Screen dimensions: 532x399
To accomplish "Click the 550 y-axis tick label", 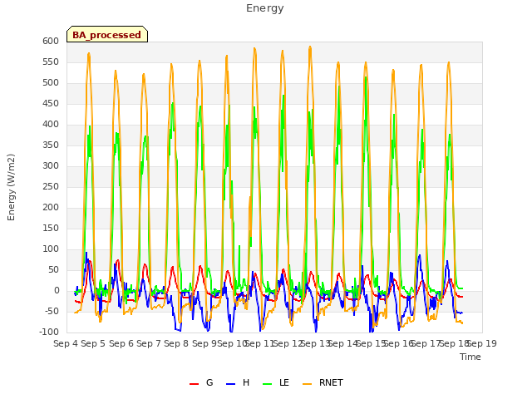I will [51, 62].
